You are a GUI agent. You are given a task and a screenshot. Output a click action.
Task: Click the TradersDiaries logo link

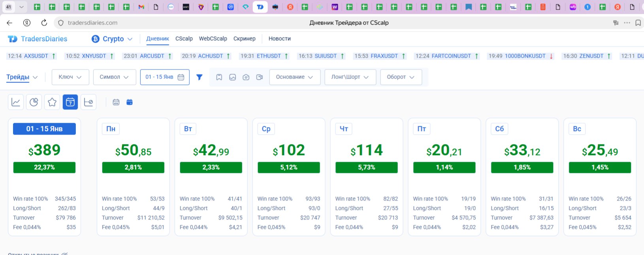pyautogui.click(x=38, y=39)
